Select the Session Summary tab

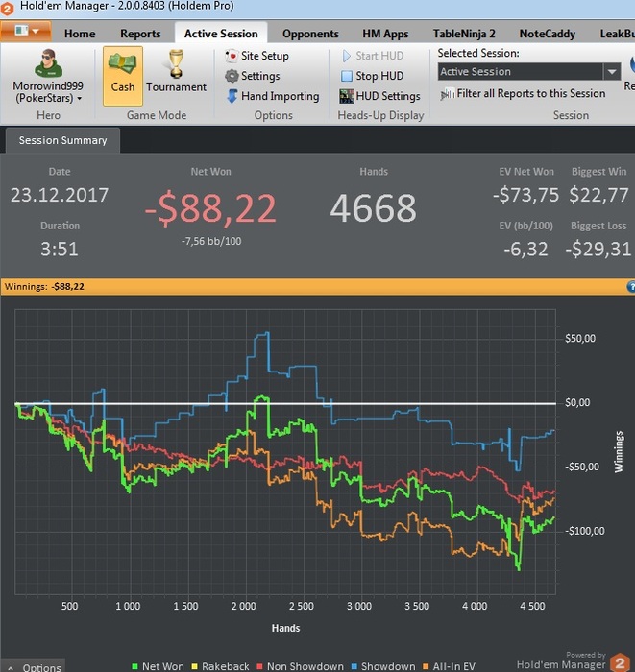pos(62,140)
